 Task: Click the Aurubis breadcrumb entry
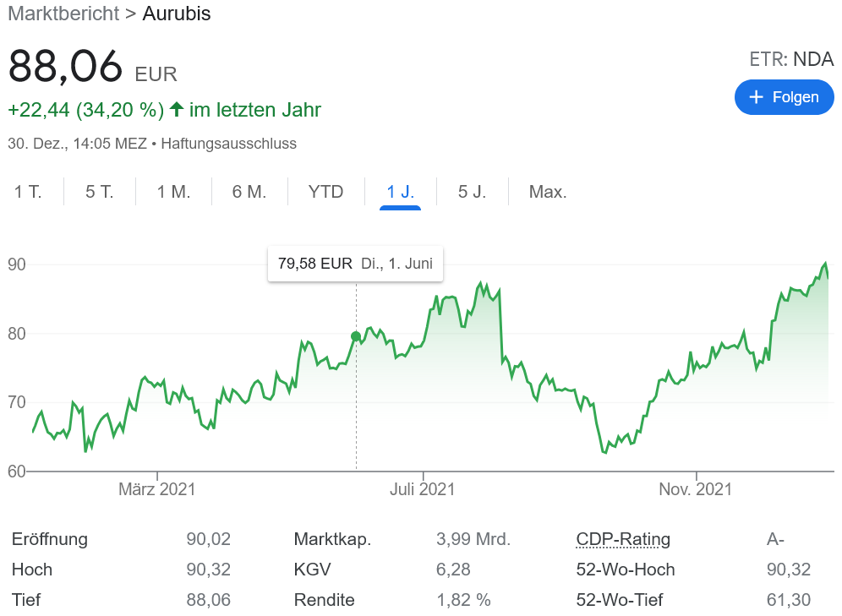click(x=177, y=14)
